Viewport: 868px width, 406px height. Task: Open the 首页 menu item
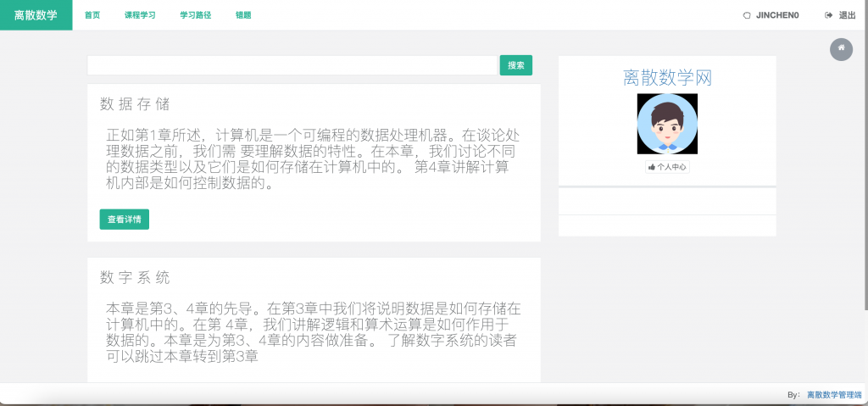coord(92,15)
